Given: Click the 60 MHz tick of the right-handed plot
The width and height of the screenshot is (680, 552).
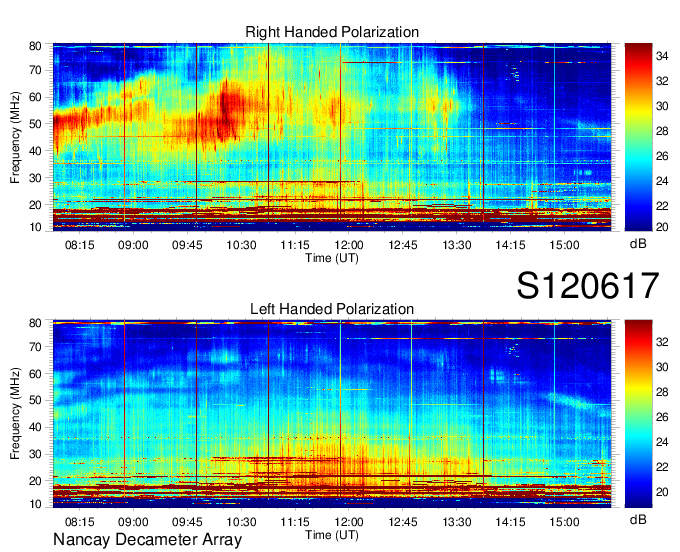Looking at the screenshot, I should pyautogui.click(x=35, y=97).
